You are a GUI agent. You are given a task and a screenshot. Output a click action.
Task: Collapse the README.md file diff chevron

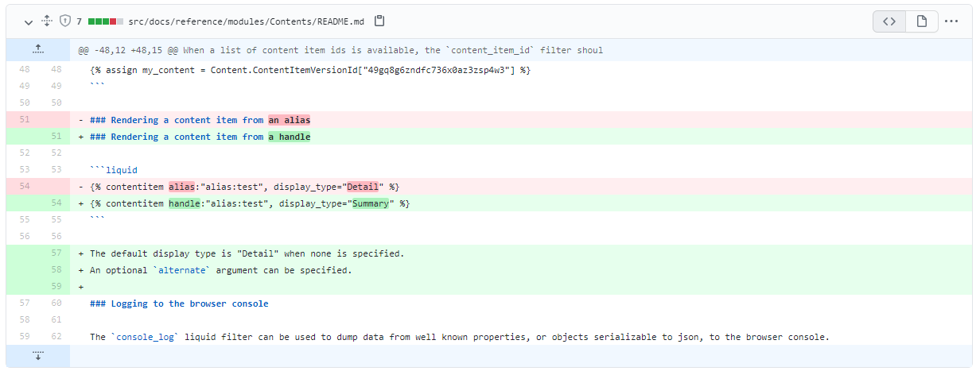click(29, 21)
